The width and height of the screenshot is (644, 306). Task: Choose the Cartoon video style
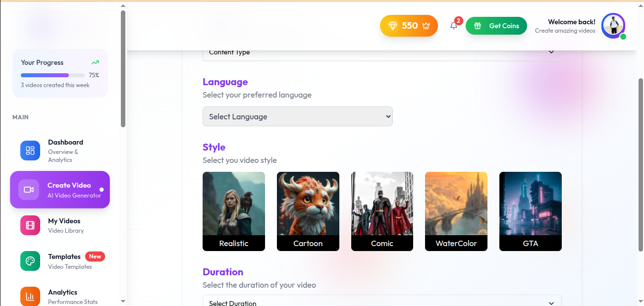click(308, 211)
